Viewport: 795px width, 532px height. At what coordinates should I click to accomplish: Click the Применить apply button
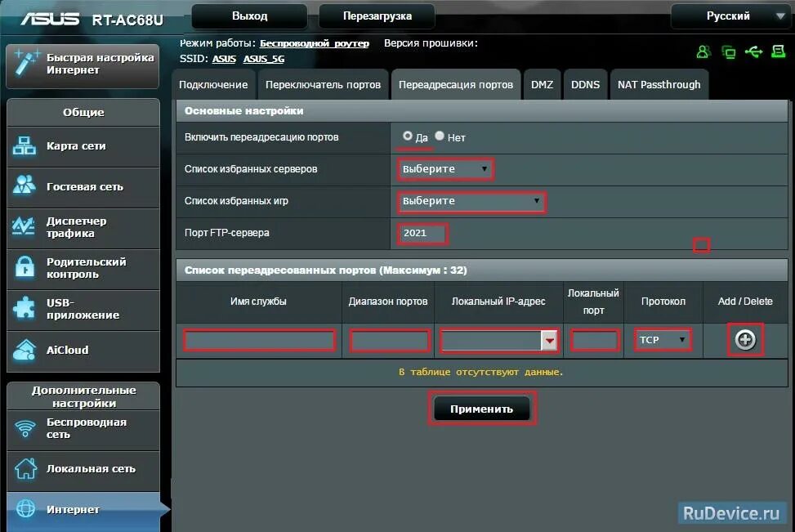coord(482,409)
